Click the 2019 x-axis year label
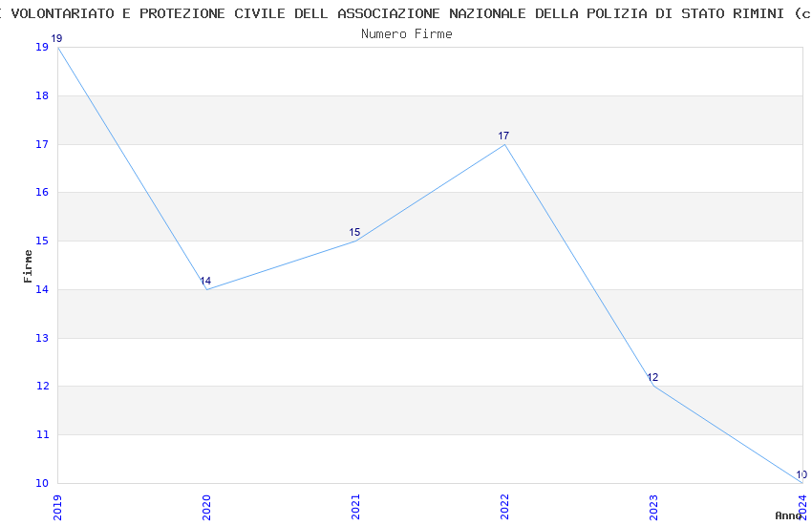 58,506
